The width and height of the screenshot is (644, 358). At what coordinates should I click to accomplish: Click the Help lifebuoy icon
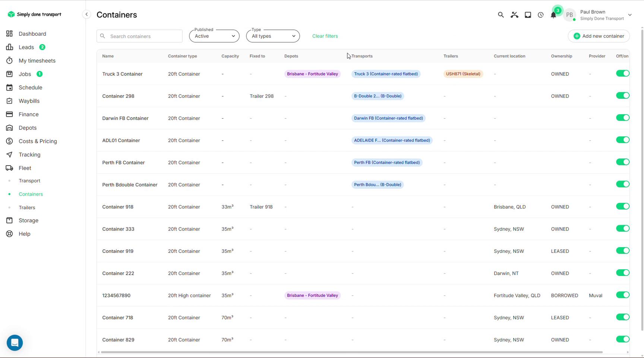click(x=9, y=234)
